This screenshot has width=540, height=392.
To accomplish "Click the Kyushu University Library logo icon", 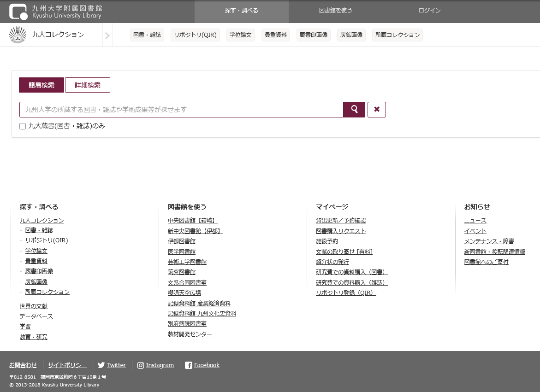I will [x=19, y=12].
